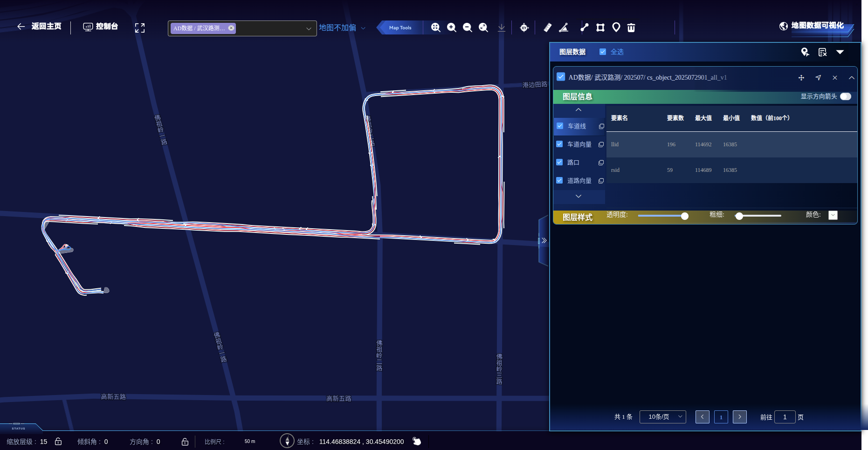Uncheck the 全选 checkbox
The image size is (868, 450).
(603, 52)
